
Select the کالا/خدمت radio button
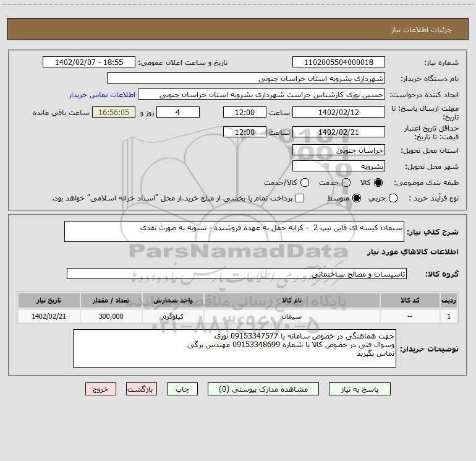[x=305, y=183]
